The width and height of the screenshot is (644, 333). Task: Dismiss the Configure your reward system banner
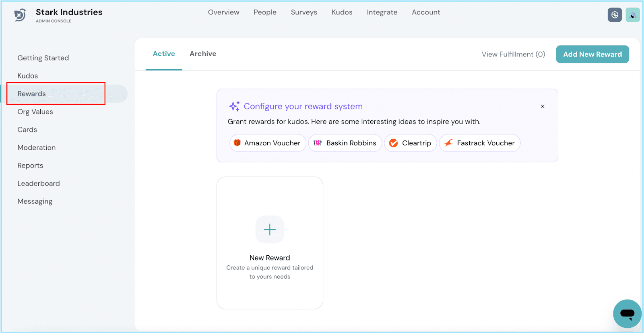click(542, 106)
